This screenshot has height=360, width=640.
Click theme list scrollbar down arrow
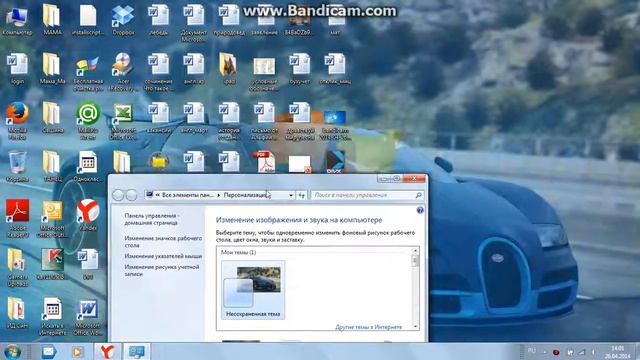click(415, 327)
